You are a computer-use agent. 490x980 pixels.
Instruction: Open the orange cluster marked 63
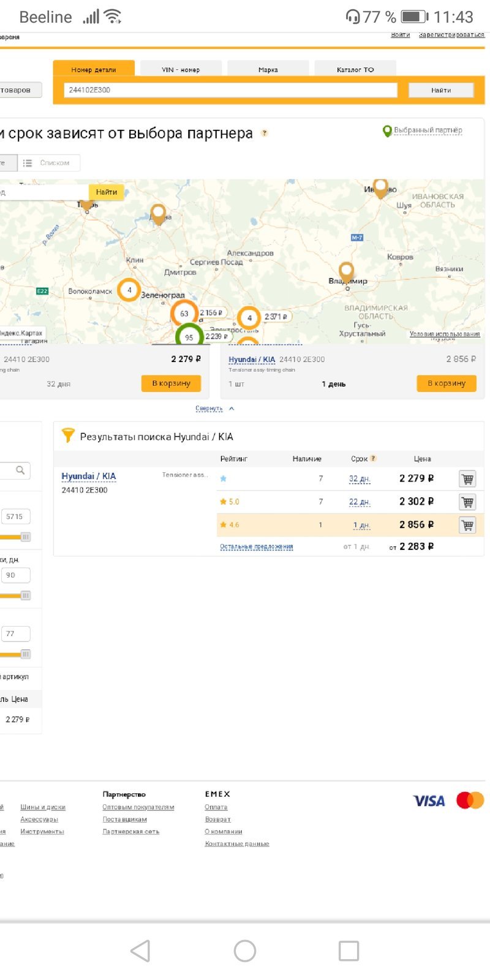[184, 314]
